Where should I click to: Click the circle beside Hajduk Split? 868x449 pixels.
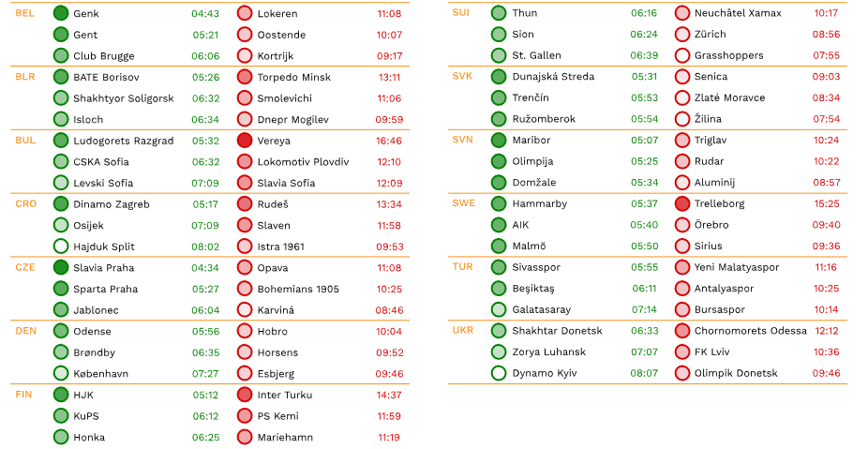(61, 247)
